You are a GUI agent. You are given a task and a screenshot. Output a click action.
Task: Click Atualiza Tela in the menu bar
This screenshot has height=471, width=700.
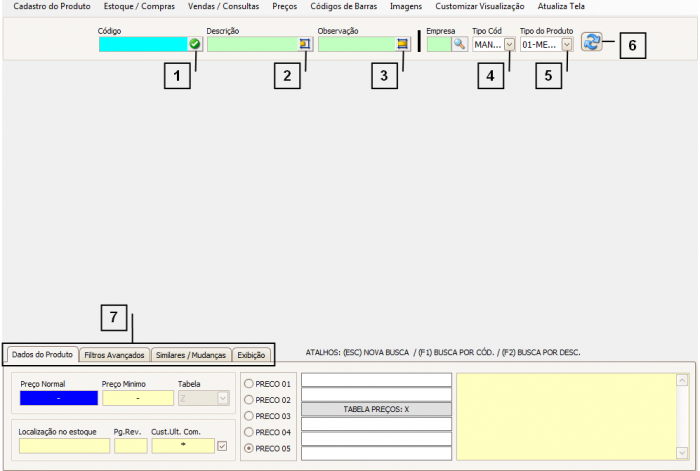click(560, 6)
